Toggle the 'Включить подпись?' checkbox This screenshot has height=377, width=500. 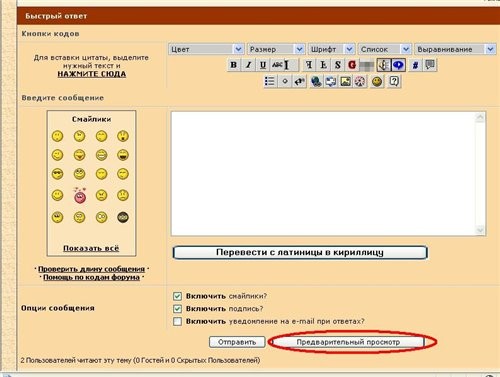click(177, 309)
